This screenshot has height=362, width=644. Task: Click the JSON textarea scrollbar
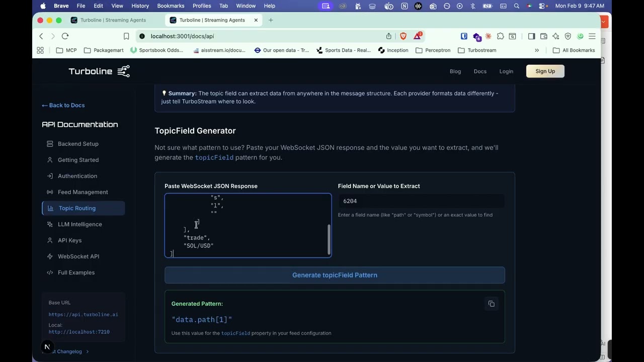pyautogui.click(x=330, y=239)
